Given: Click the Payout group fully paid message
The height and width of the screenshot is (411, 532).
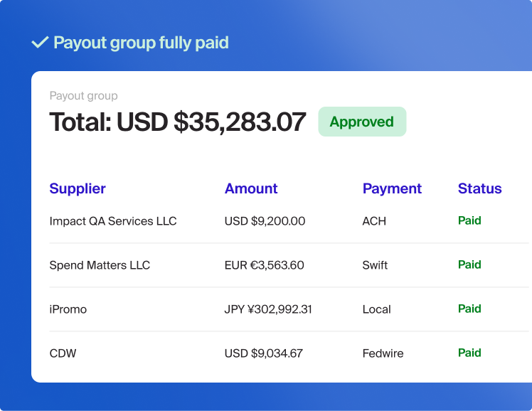Looking at the screenshot, I should tap(141, 43).
